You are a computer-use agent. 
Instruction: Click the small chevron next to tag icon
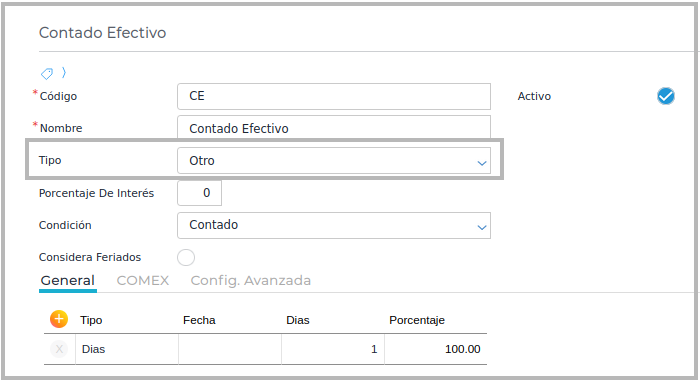pyautogui.click(x=64, y=72)
